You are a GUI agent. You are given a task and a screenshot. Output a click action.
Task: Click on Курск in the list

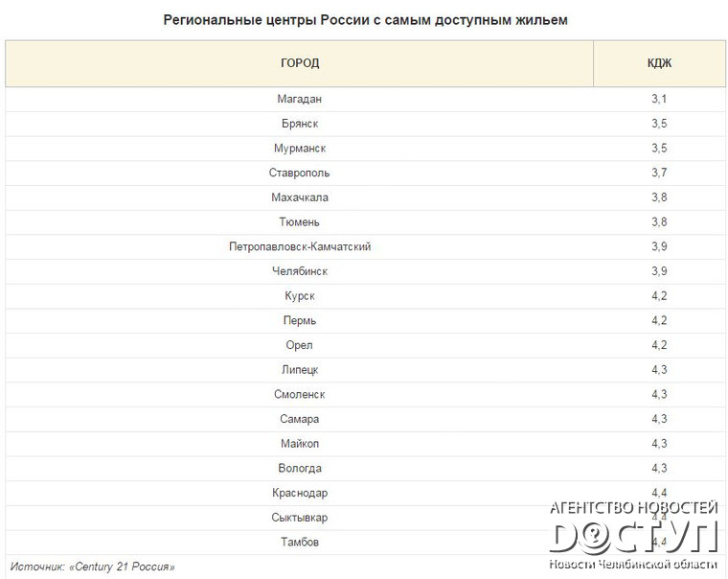pos(300,296)
